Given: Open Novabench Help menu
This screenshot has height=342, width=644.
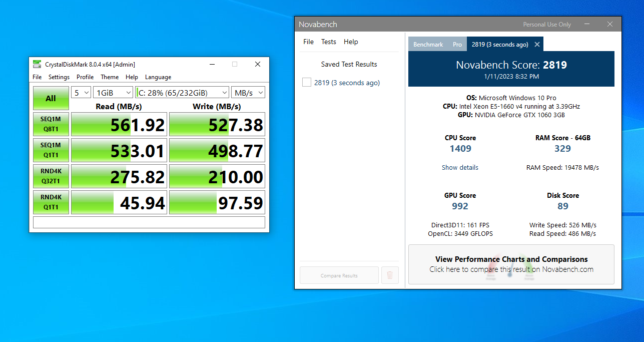Looking at the screenshot, I should pyautogui.click(x=351, y=42).
